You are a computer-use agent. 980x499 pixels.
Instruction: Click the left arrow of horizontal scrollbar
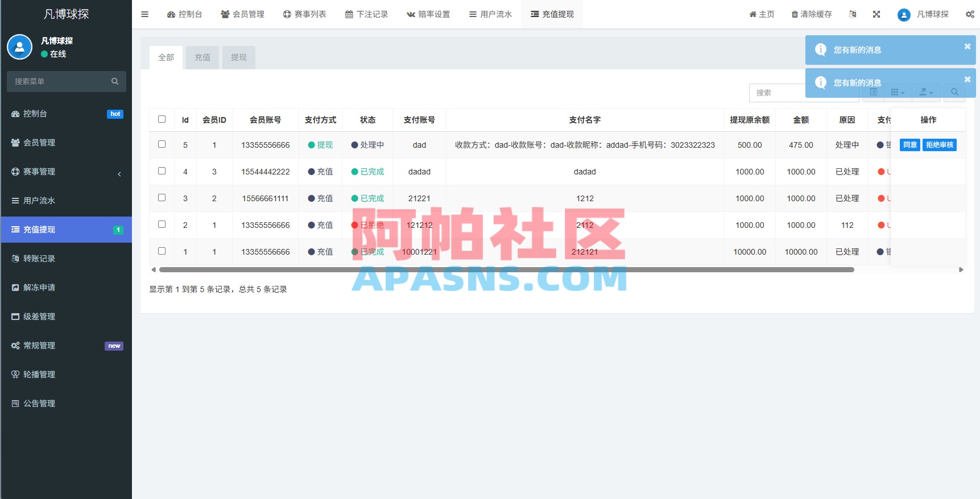(x=154, y=270)
